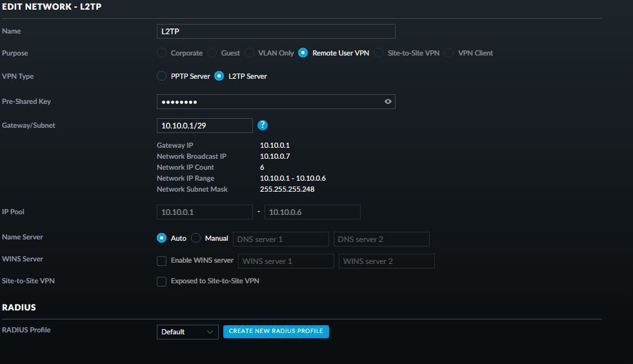Switch Name Server to Manual

click(196, 238)
